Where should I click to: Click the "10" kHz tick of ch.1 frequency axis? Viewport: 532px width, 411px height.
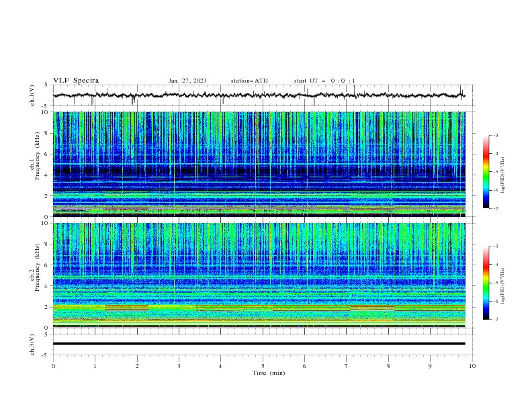pos(46,112)
